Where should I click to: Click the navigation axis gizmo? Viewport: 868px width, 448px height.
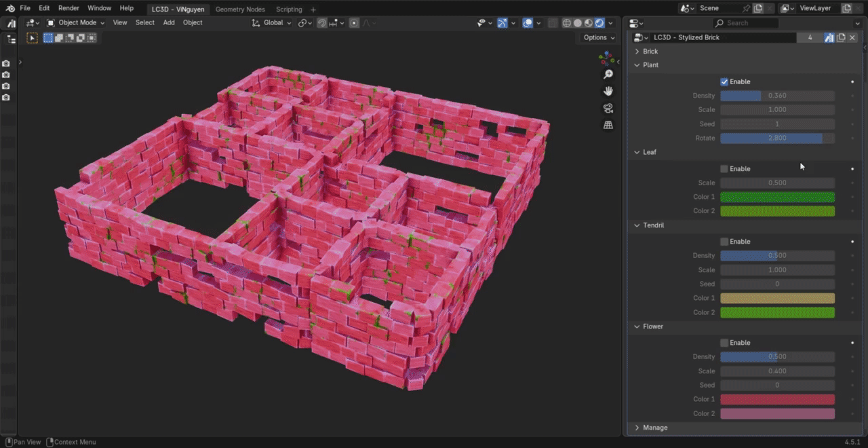click(x=606, y=57)
